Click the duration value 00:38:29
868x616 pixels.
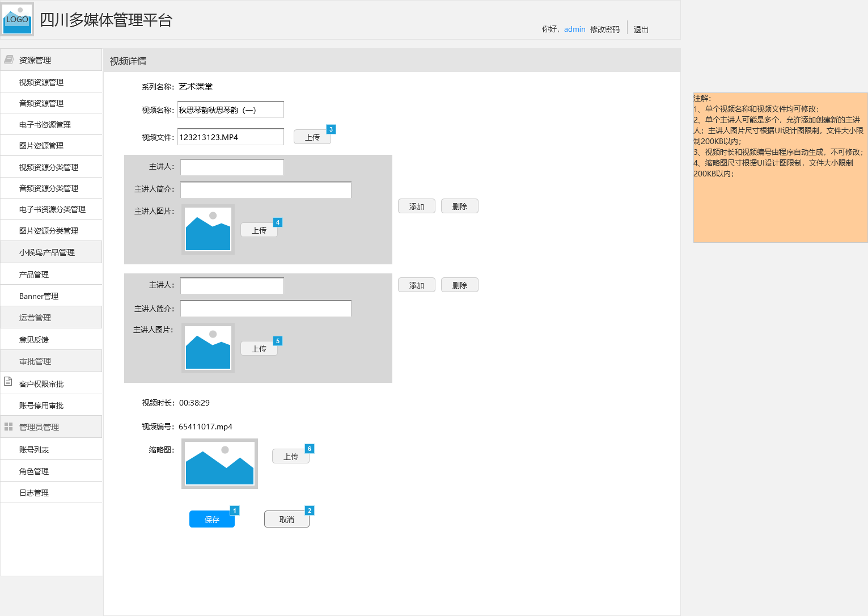[x=194, y=403]
